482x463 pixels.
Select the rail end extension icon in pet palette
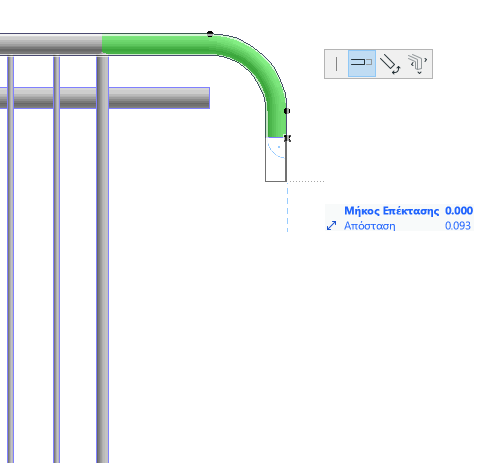(362, 63)
